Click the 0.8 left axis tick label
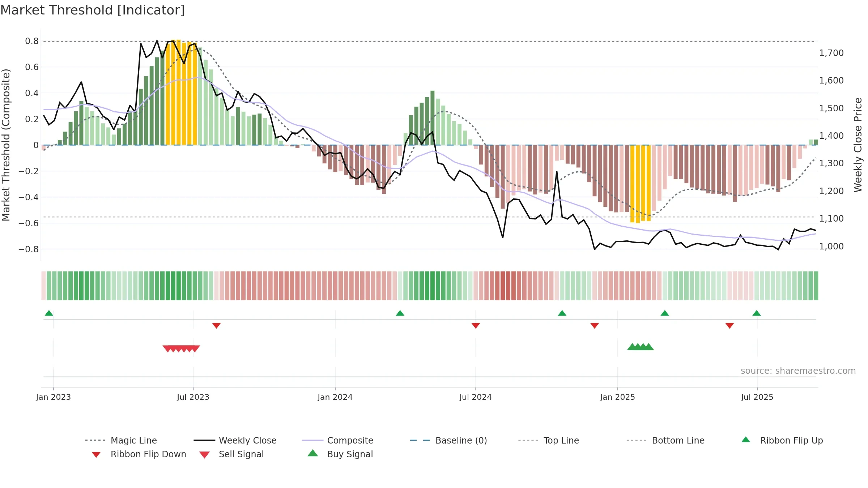Screen dimensions: 868x488 pos(32,41)
